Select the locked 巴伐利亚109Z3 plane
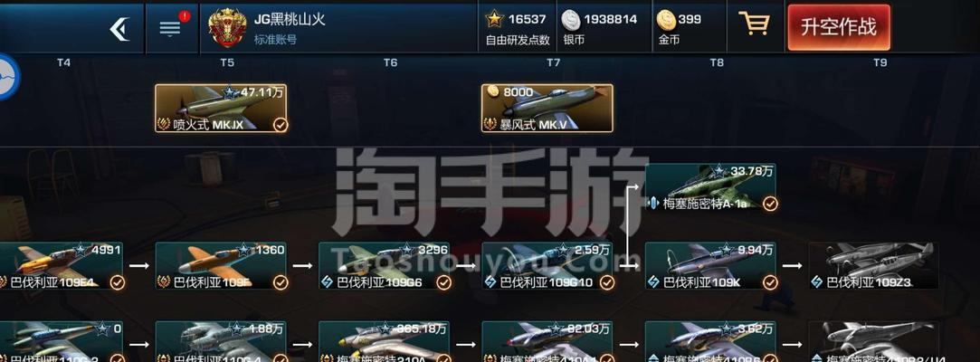The width and height of the screenshot is (980, 362). [x=874, y=266]
